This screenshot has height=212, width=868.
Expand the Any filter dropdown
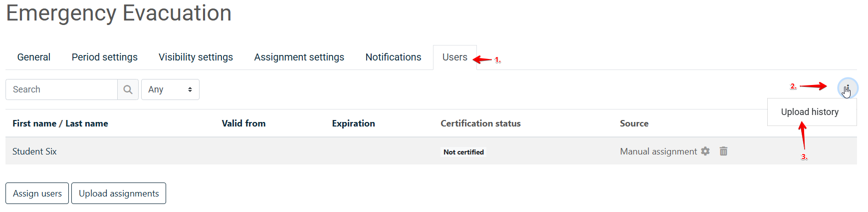pos(170,89)
